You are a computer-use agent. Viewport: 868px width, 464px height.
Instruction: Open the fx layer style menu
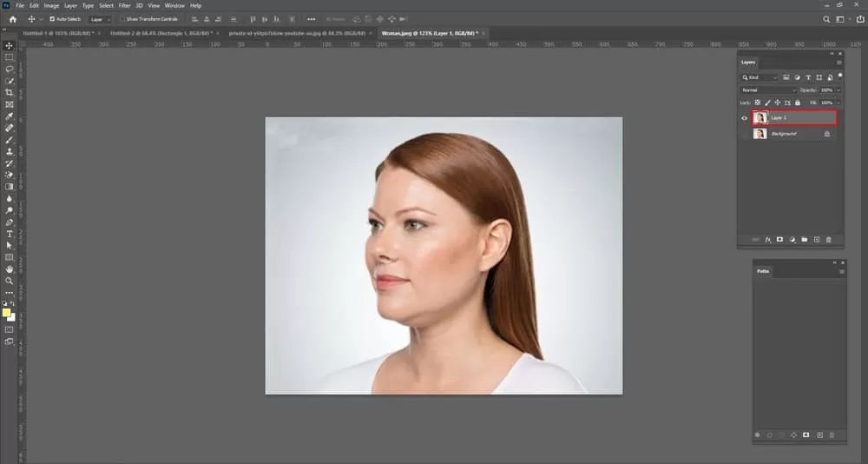point(768,240)
